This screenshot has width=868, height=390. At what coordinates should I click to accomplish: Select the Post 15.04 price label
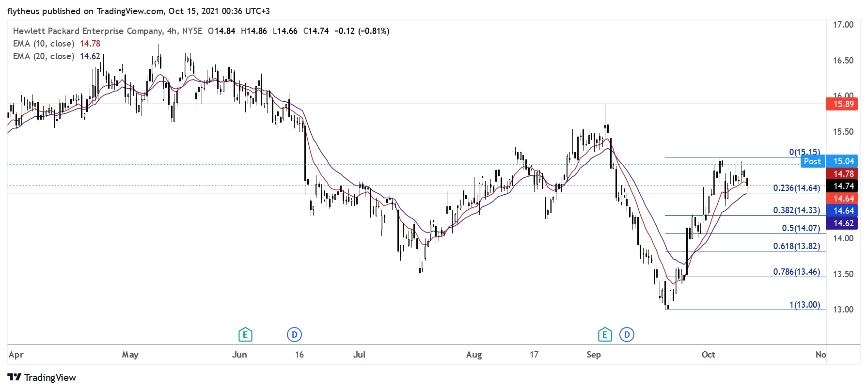tap(829, 161)
